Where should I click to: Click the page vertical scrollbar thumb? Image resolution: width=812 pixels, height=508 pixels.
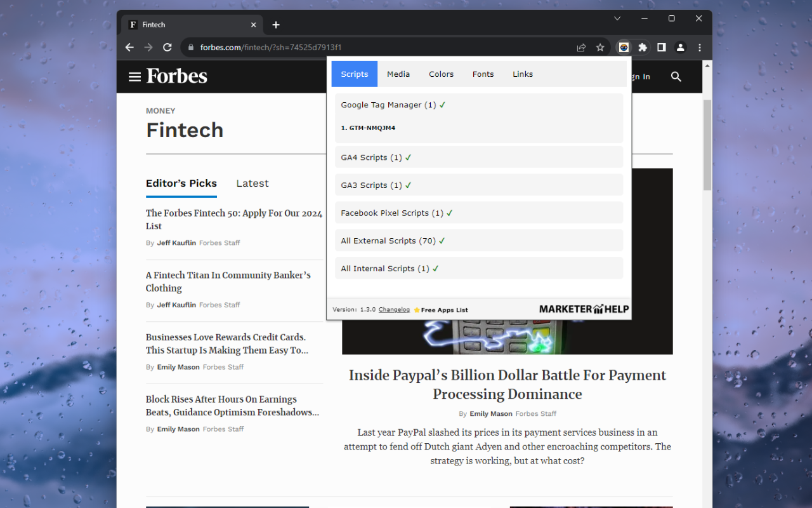[707, 145]
